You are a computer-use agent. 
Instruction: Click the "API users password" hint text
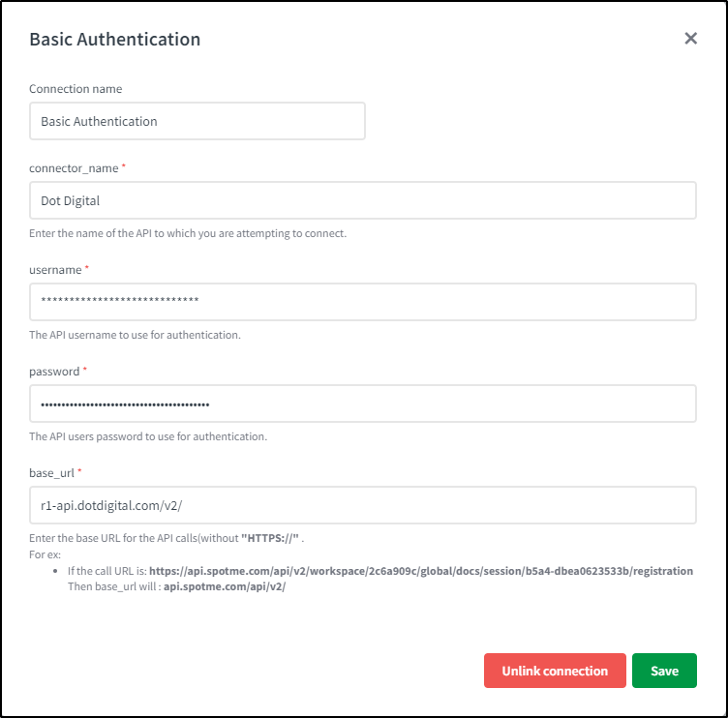click(148, 436)
